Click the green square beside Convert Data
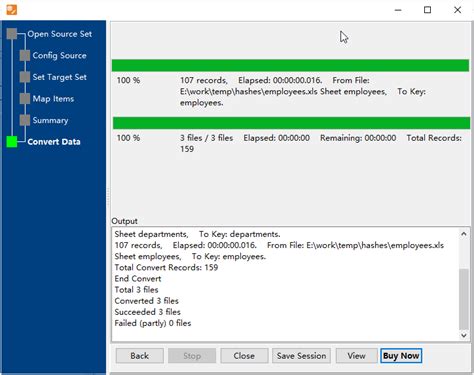The height and width of the screenshot is (375, 474). (x=12, y=142)
